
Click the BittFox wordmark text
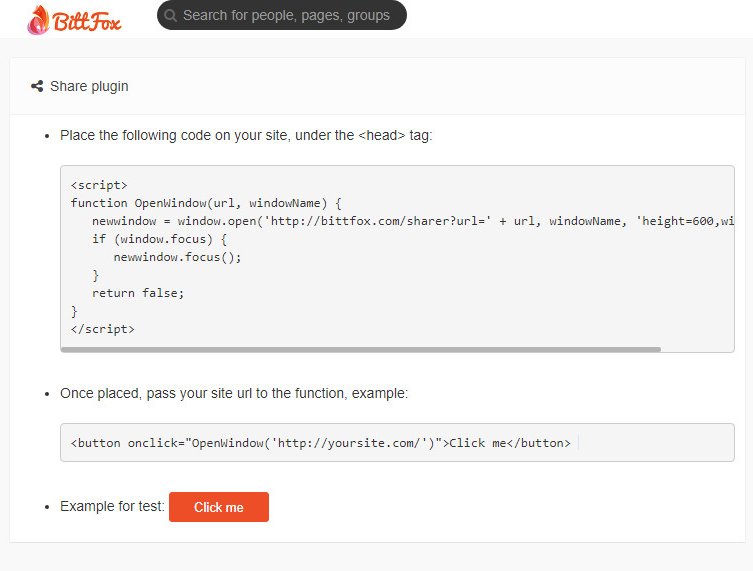[87, 21]
